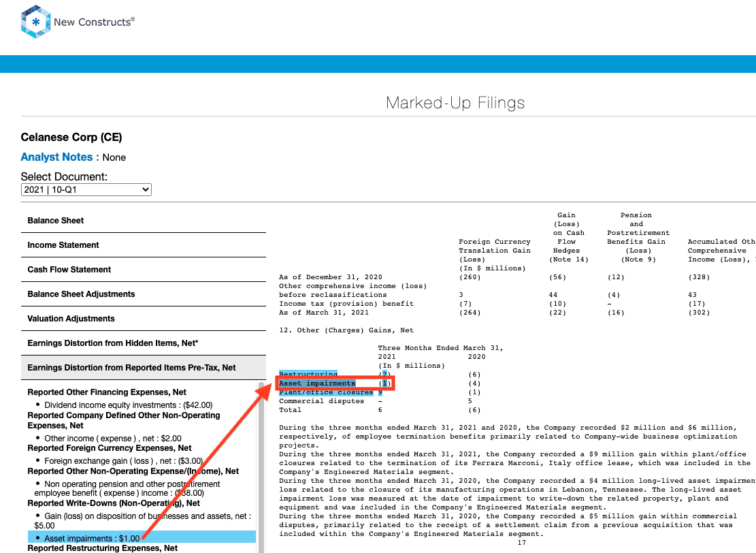
Task: Click the Commercial disputes row label
Action: coord(322,401)
